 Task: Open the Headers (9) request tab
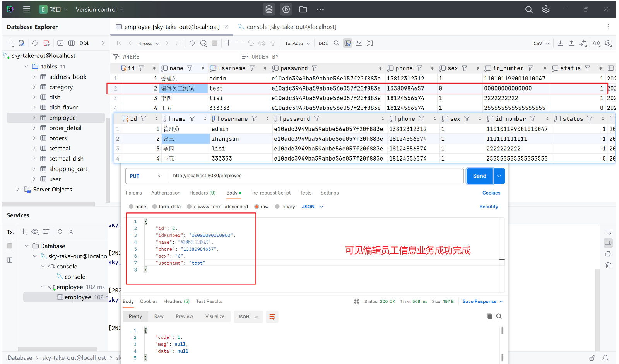202,193
